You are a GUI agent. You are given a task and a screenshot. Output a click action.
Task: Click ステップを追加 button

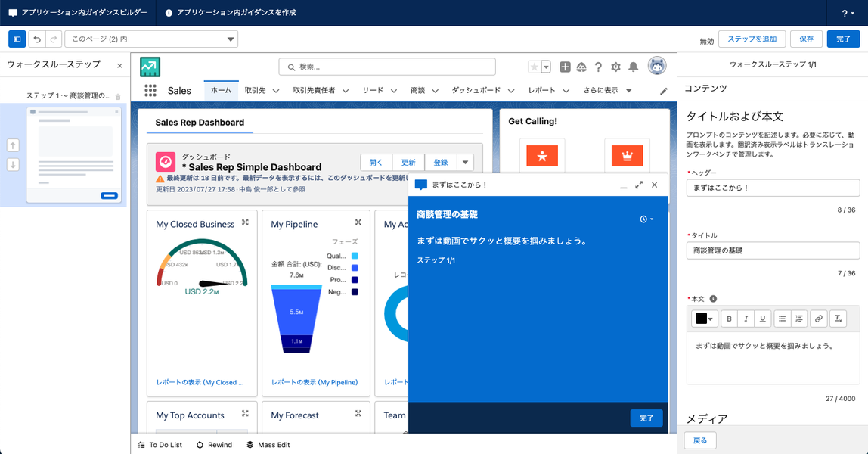[x=752, y=39]
